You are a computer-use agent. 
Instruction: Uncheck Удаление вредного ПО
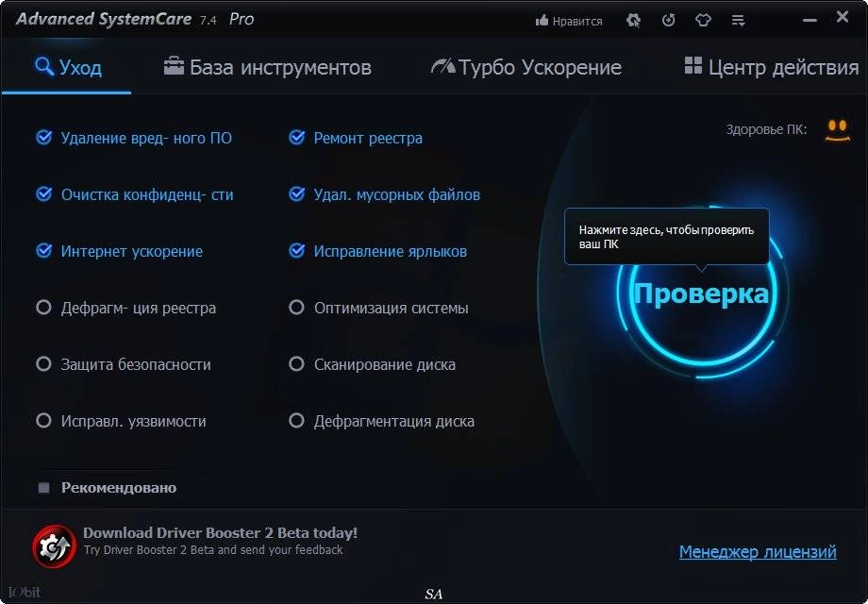tap(43, 137)
